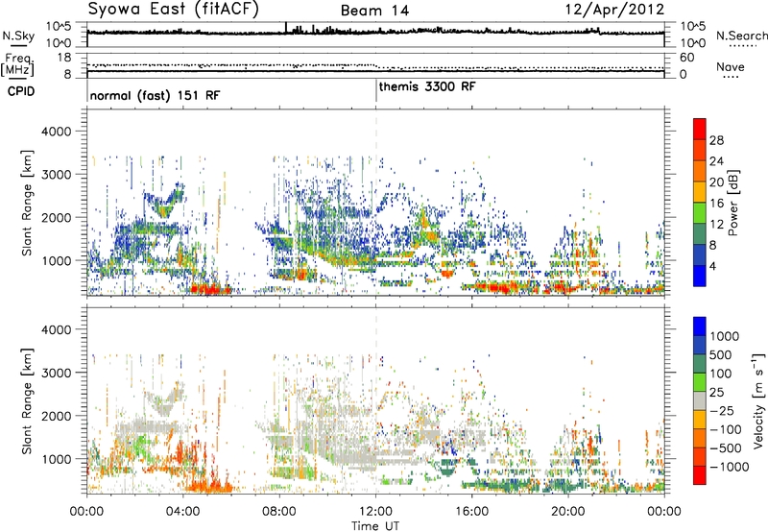Click the Time UT axis title

point(375,526)
